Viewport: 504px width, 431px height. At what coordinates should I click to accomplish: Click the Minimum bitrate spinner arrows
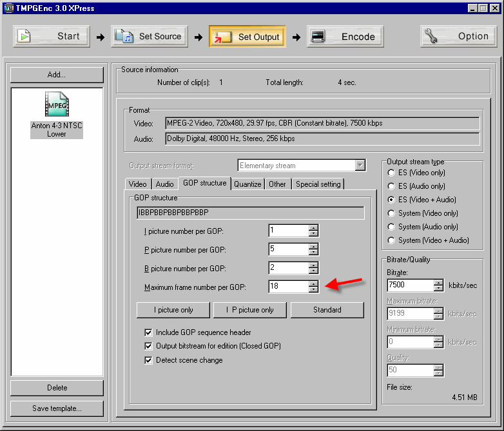tap(438, 342)
